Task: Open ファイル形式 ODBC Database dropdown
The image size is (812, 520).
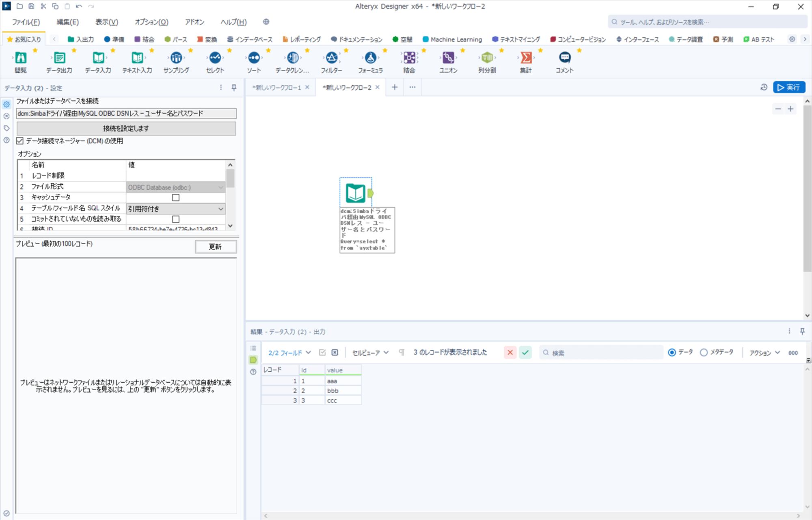Action: point(176,187)
